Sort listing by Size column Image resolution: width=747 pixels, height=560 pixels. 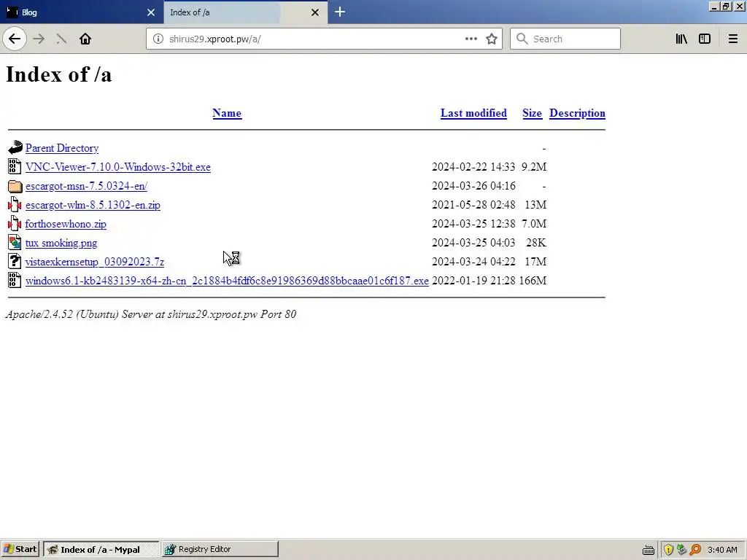point(532,113)
